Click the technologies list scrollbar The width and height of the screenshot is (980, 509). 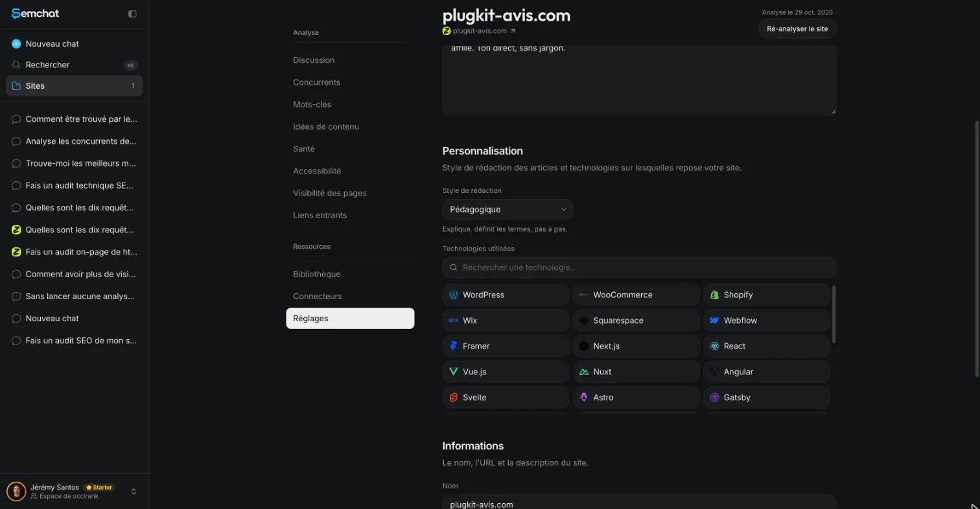tap(834, 314)
